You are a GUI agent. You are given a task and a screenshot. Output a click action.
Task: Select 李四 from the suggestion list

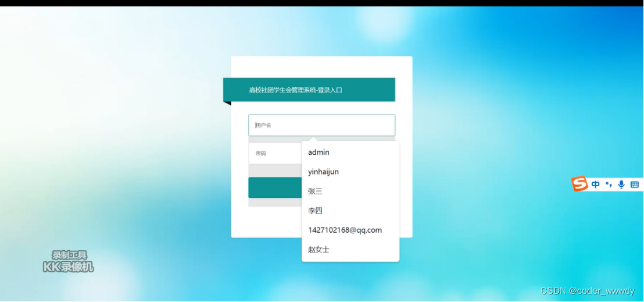pyautogui.click(x=350, y=211)
